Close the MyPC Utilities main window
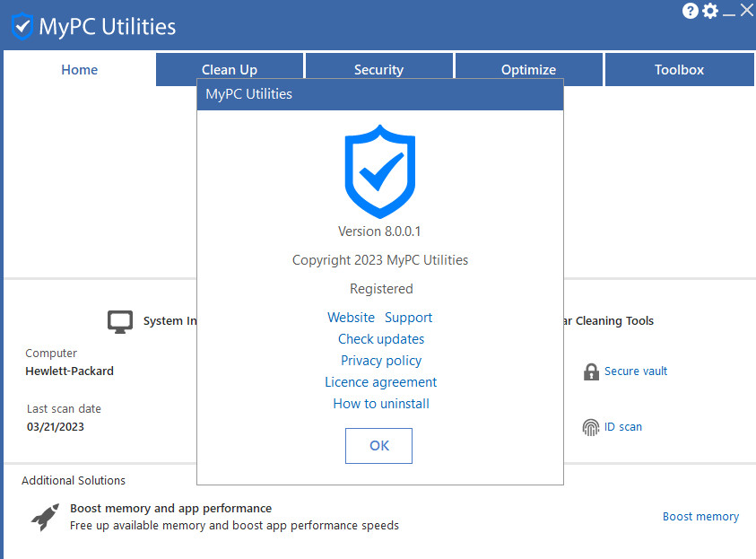The height and width of the screenshot is (559, 756). click(x=747, y=10)
